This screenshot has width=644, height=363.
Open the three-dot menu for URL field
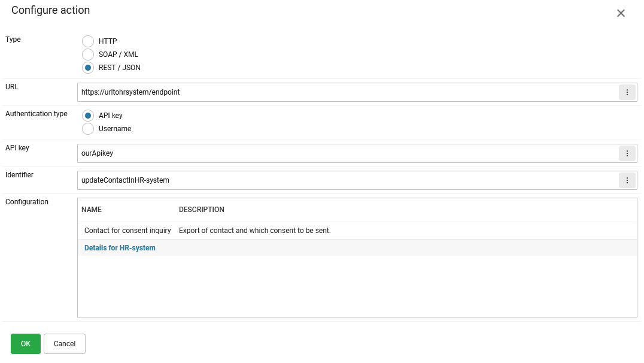tap(627, 92)
